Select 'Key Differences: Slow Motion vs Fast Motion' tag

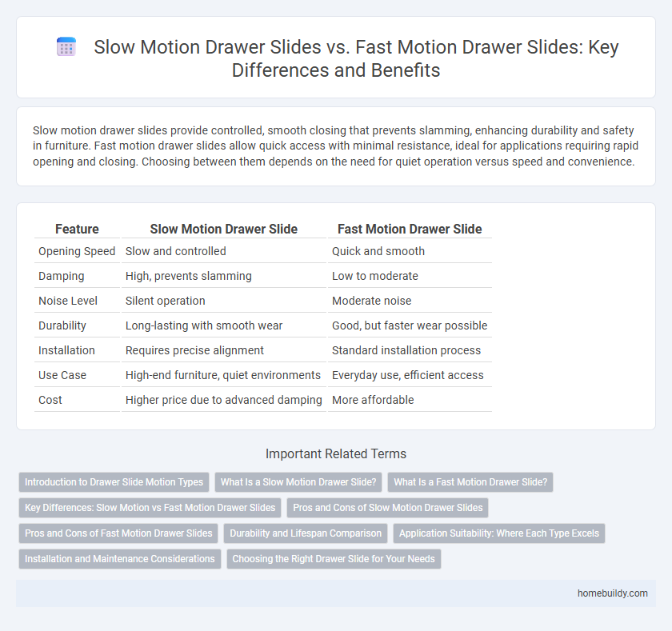point(150,508)
